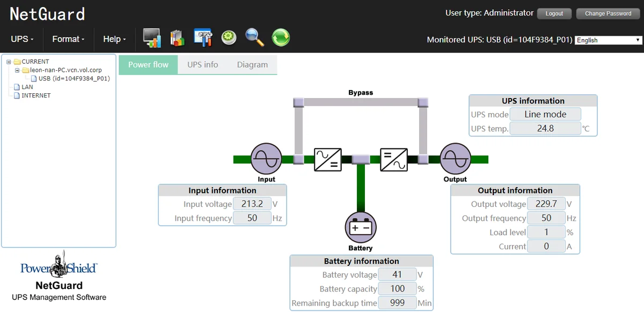This screenshot has height=312, width=644.
Task: Click the UPS mode field showing Line mode
Action: pyautogui.click(x=545, y=114)
